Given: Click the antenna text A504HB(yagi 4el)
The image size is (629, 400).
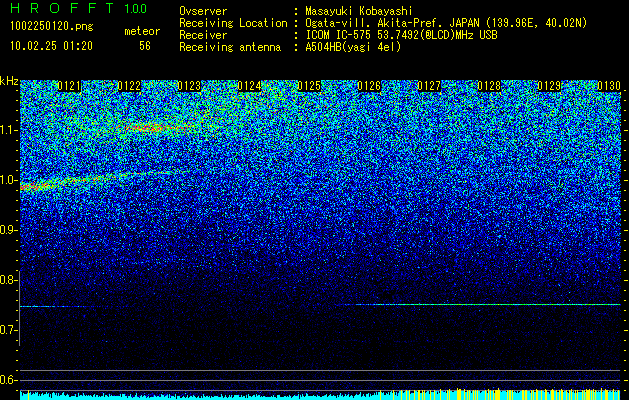Looking at the screenshot, I should click(353, 47).
